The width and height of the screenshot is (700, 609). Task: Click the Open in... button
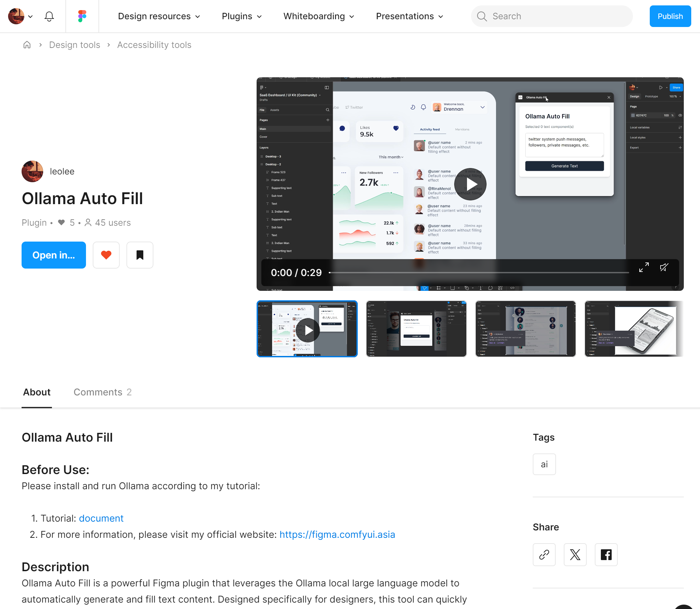click(x=54, y=255)
